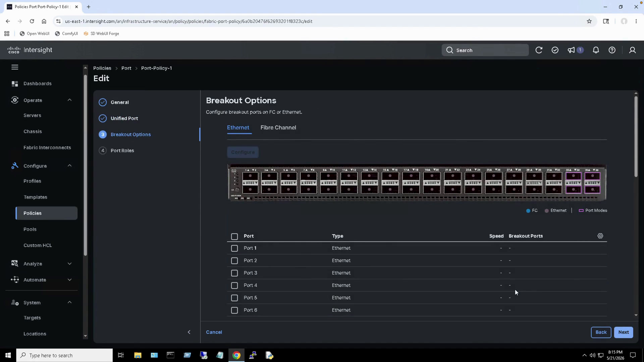Check the Port 3 checkbox
Viewport: 644px width, 362px height.
(234, 273)
